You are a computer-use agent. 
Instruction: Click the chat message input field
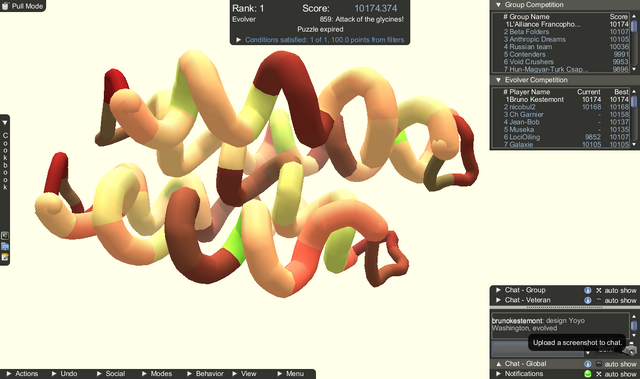point(539,350)
